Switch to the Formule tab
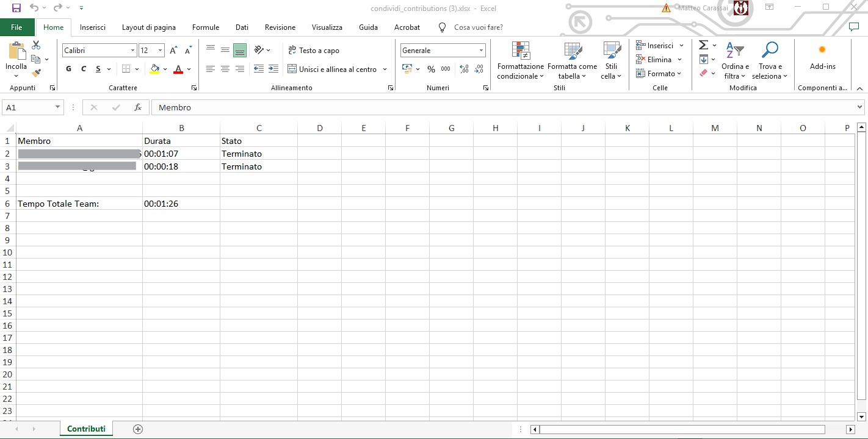The height and width of the screenshot is (439, 868). tap(206, 27)
